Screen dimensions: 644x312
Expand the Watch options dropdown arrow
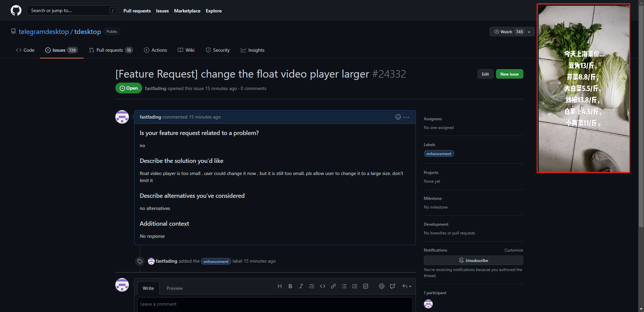(529, 32)
